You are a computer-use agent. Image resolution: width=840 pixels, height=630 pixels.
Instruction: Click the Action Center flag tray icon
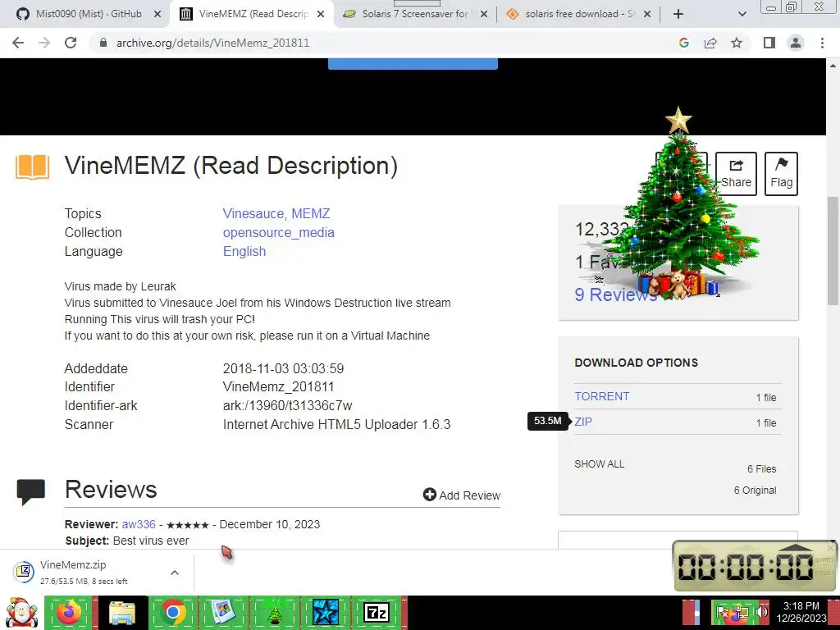pyautogui.click(x=723, y=612)
